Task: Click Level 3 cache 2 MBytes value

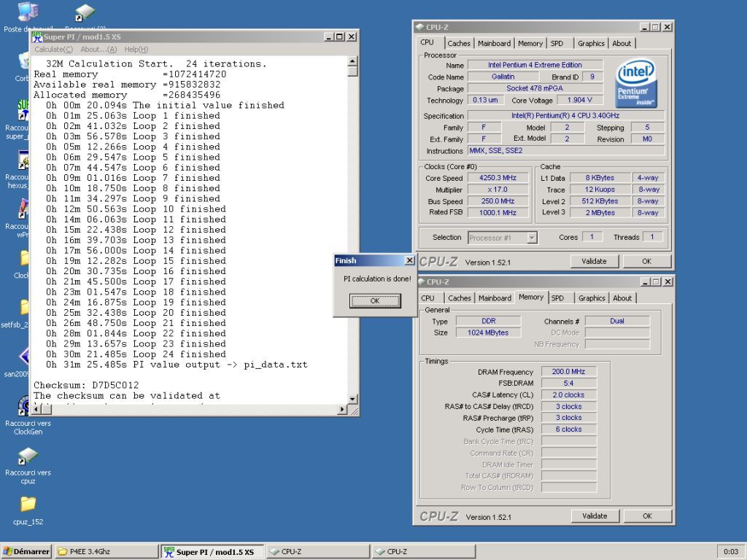Action: click(600, 213)
